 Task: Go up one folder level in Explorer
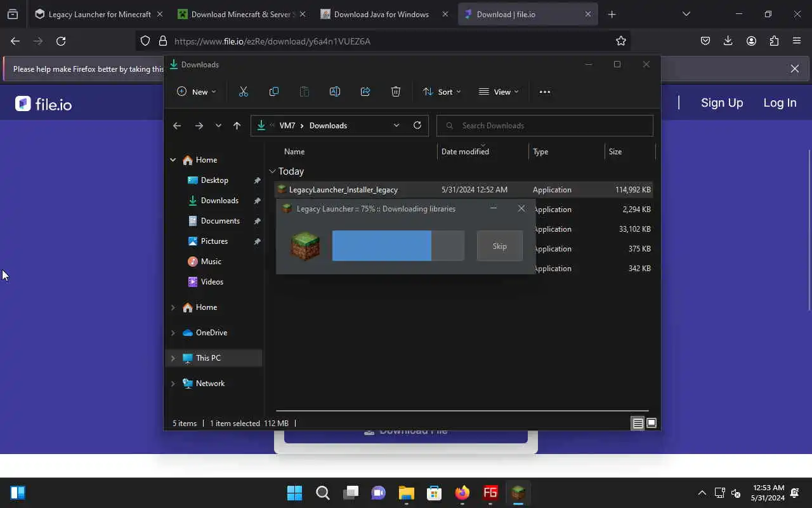point(237,126)
